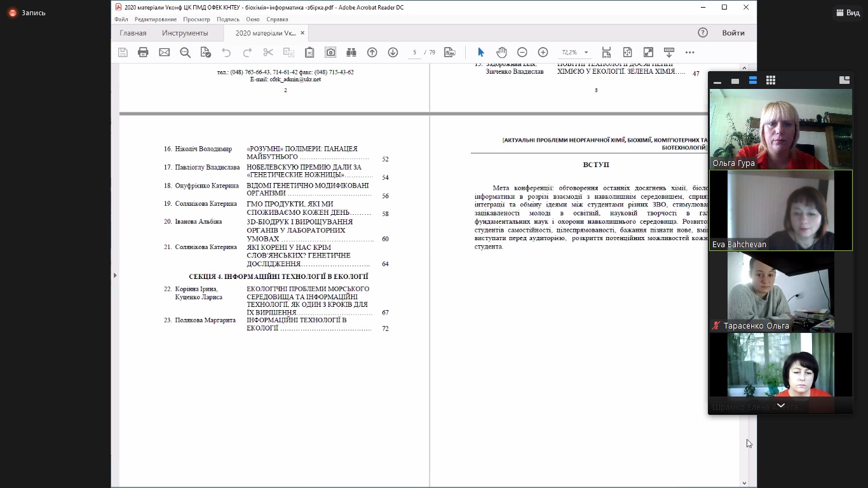Viewport: 868px width, 488px height.
Task: Open the Редактирование menu
Action: [156, 19]
